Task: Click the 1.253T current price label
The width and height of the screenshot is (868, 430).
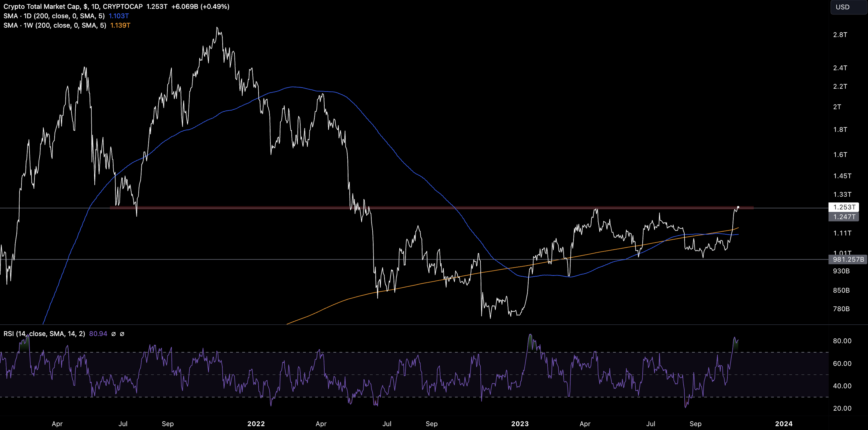Action: 844,207
